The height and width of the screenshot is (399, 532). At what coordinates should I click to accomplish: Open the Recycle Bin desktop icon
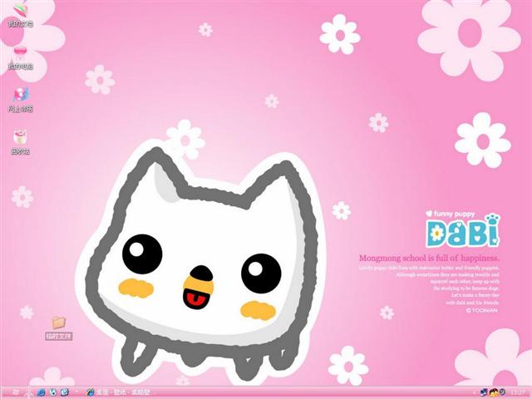pos(20,142)
